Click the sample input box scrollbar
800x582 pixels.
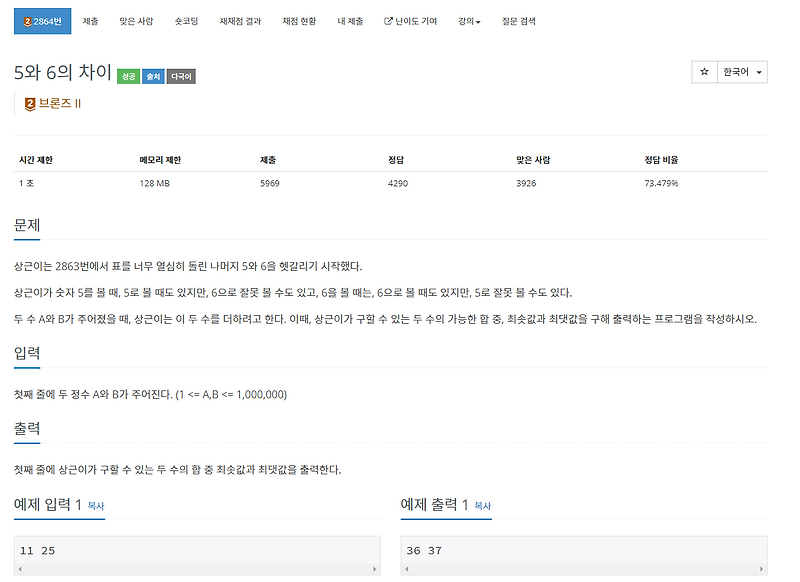coord(193,568)
